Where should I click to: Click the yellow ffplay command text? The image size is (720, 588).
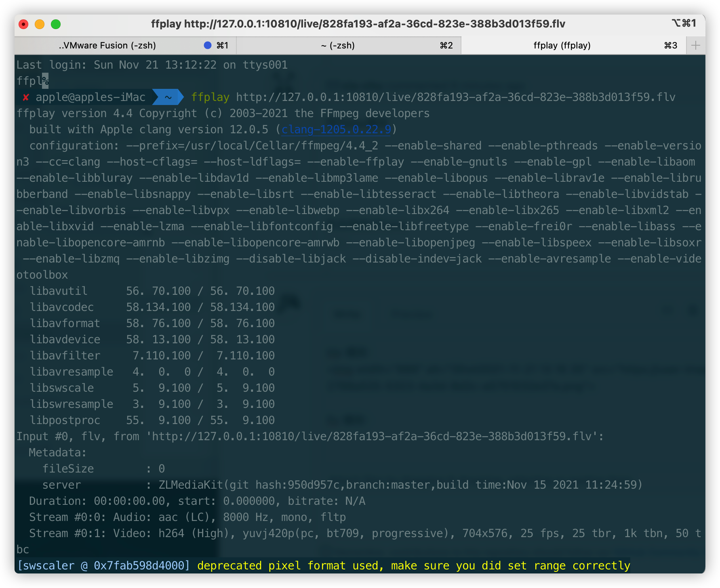pos(210,97)
